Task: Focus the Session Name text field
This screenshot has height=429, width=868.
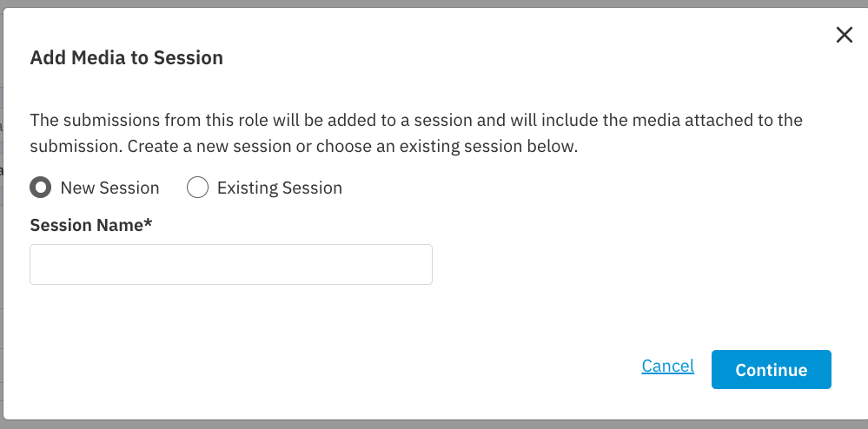Action: click(x=230, y=264)
